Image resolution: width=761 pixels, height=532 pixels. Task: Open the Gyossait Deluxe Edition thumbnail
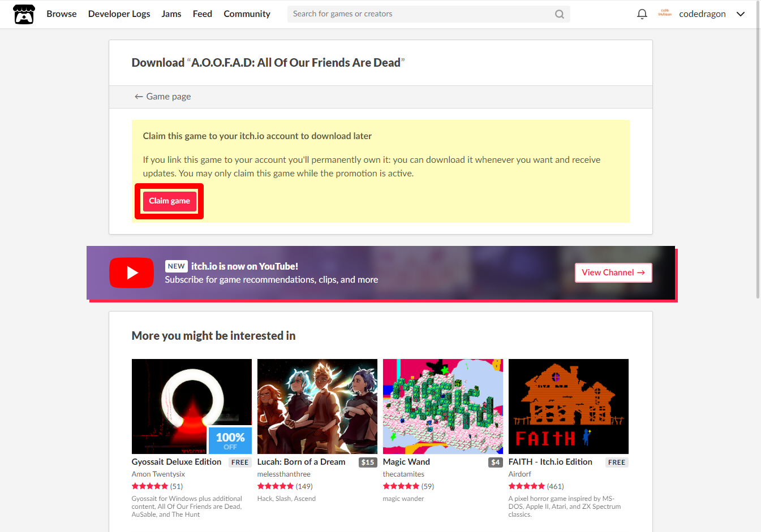192,406
